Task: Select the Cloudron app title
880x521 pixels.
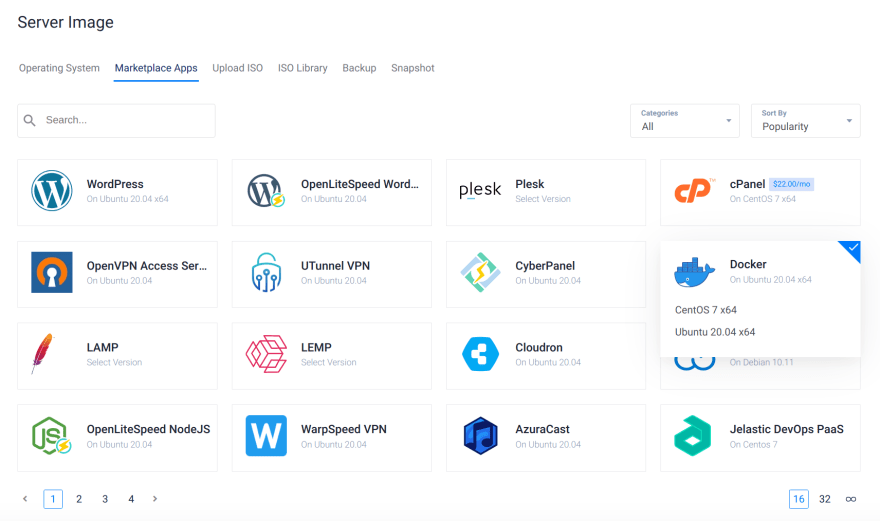Action: point(539,348)
